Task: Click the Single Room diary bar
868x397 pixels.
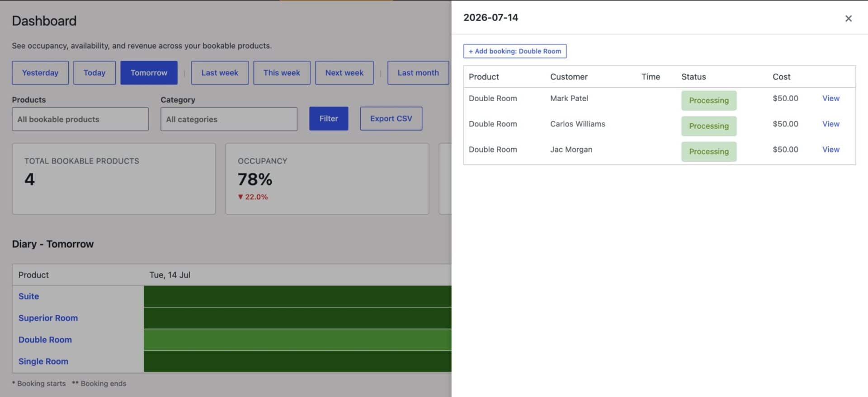Action: tap(297, 361)
